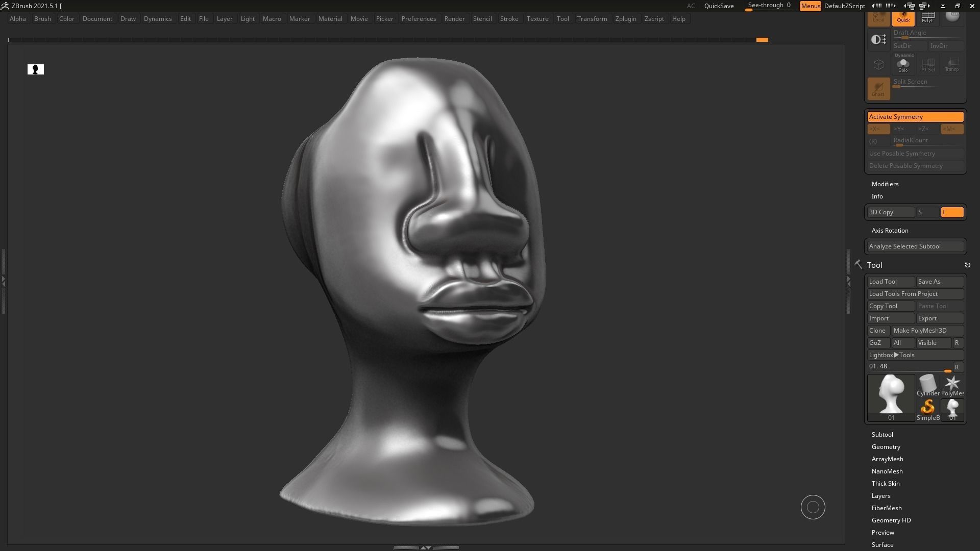The height and width of the screenshot is (551, 980).
Task: Click the cube Xpose icon
Action: pyautogui.click(x=878, y=64)
